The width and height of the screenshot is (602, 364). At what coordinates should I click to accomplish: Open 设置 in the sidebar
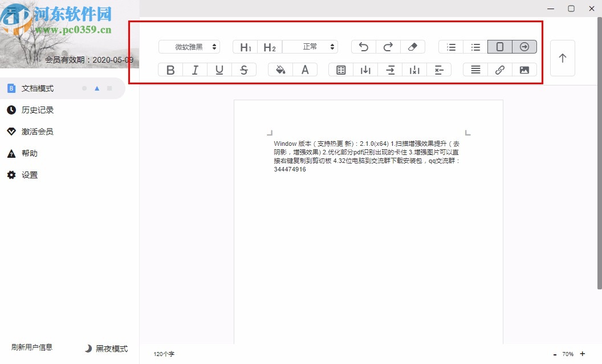click(x=22, y=175)
